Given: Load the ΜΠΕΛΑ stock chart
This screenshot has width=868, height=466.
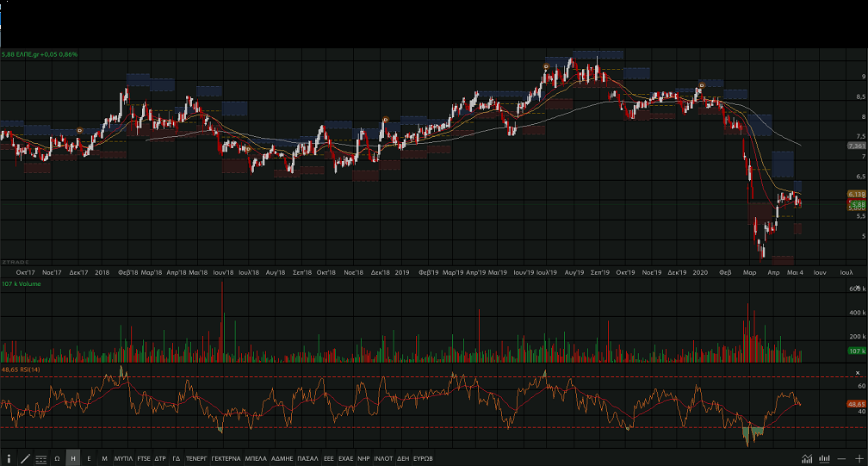Looking at the screenshot, I should tap(257, 458).
